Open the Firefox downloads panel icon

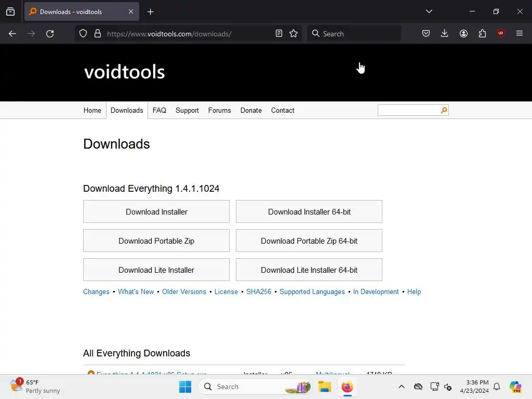point(445,34)
